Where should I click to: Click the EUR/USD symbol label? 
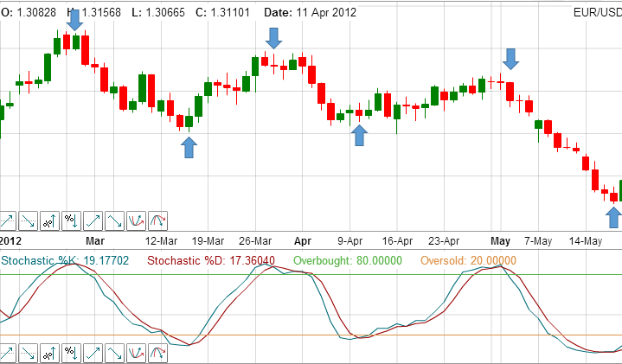(597, 13)
